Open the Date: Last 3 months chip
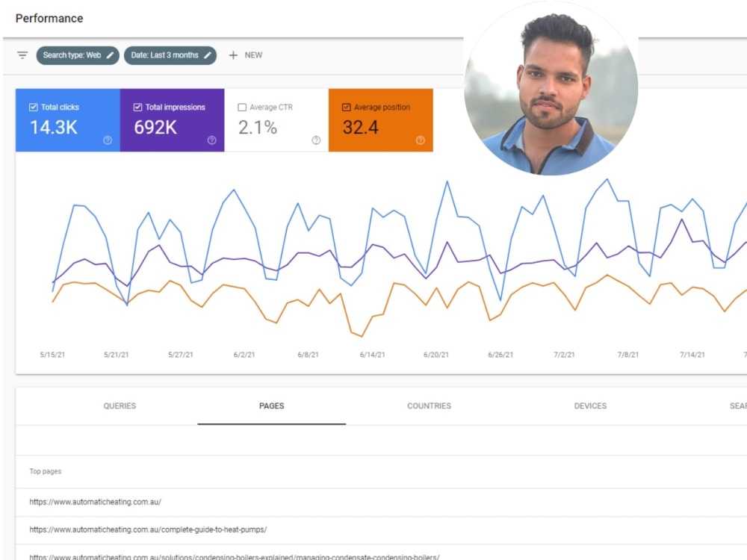747x560 pixels. (x=170, y=55)
